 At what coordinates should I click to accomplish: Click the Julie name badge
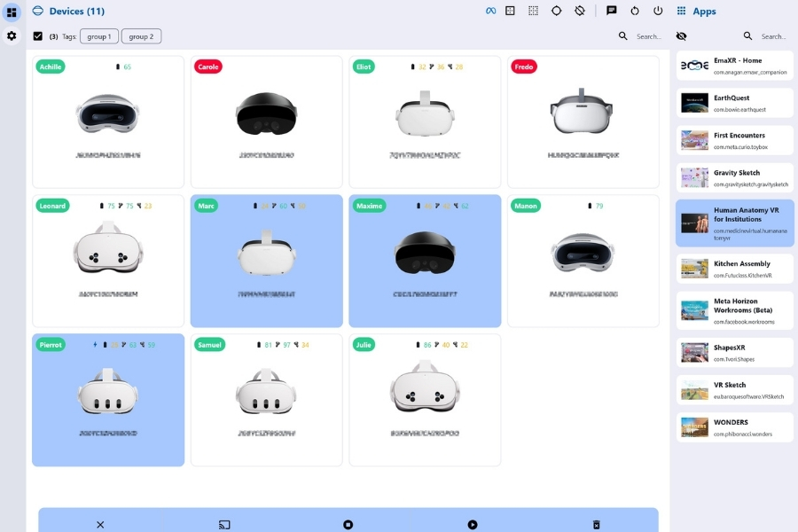tap(364, 345)
